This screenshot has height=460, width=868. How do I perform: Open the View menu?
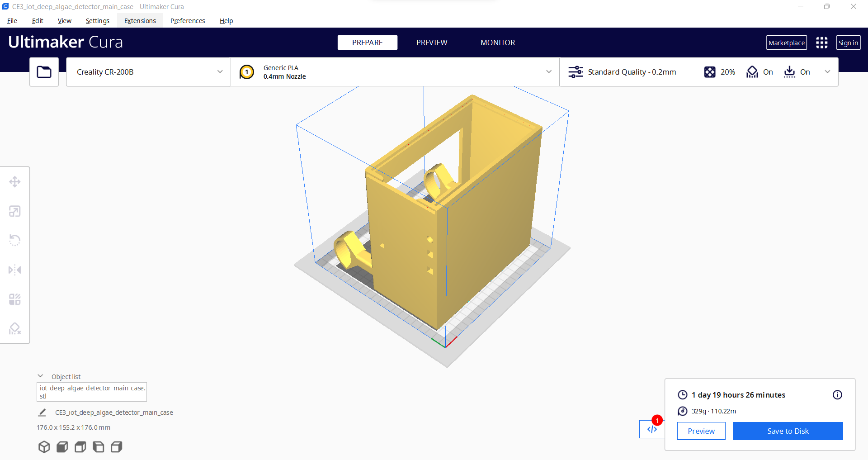click(65, 21)
